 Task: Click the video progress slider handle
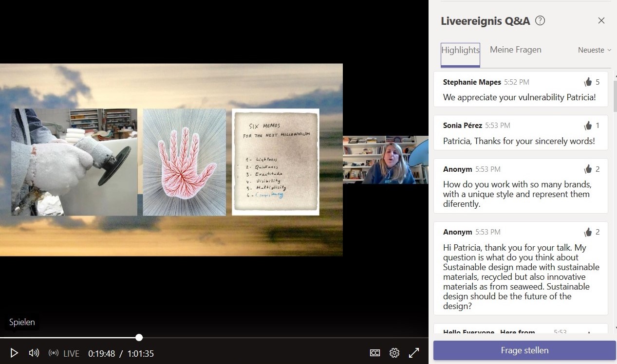(x=139, y=337)
